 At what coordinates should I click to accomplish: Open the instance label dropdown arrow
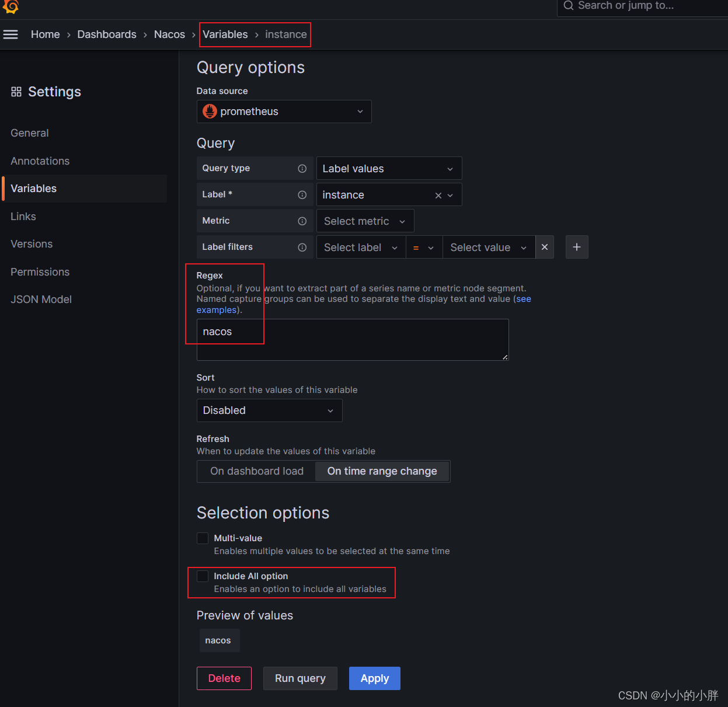click(450, 196)
